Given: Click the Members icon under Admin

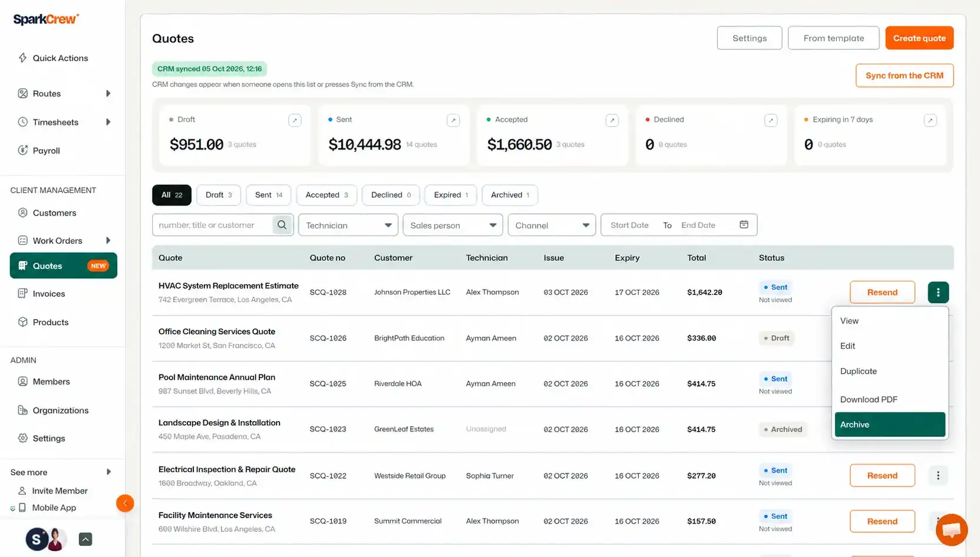Looking at the screenshot, I should [x=22, y=382].
